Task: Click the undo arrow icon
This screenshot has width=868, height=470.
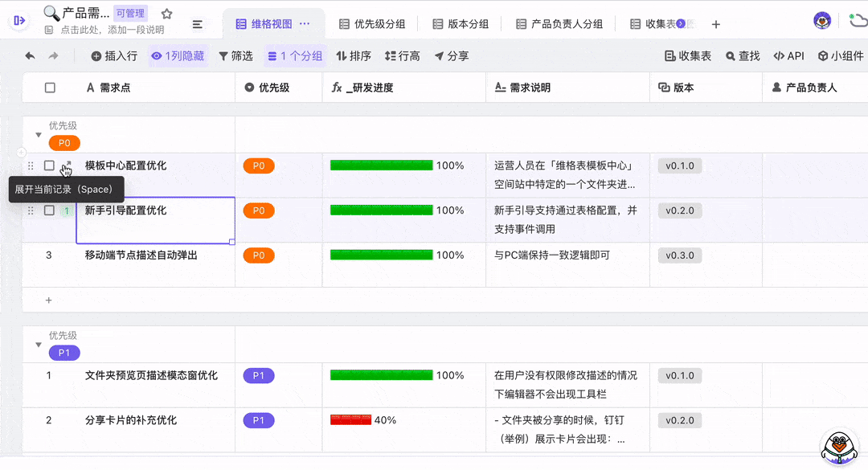Action: [x=30, y=56]
